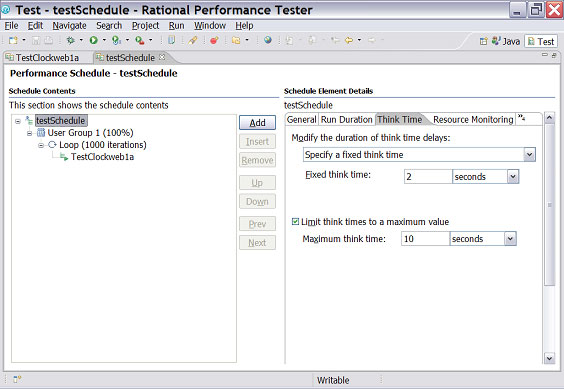Select TestClockweb1a test in the tree

102,157
